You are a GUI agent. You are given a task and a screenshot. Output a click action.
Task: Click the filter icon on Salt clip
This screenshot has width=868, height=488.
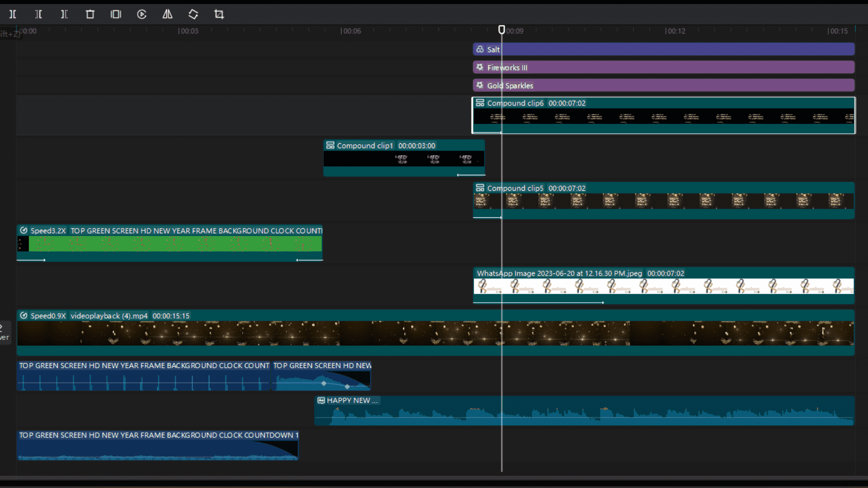(x=480, y=49)
